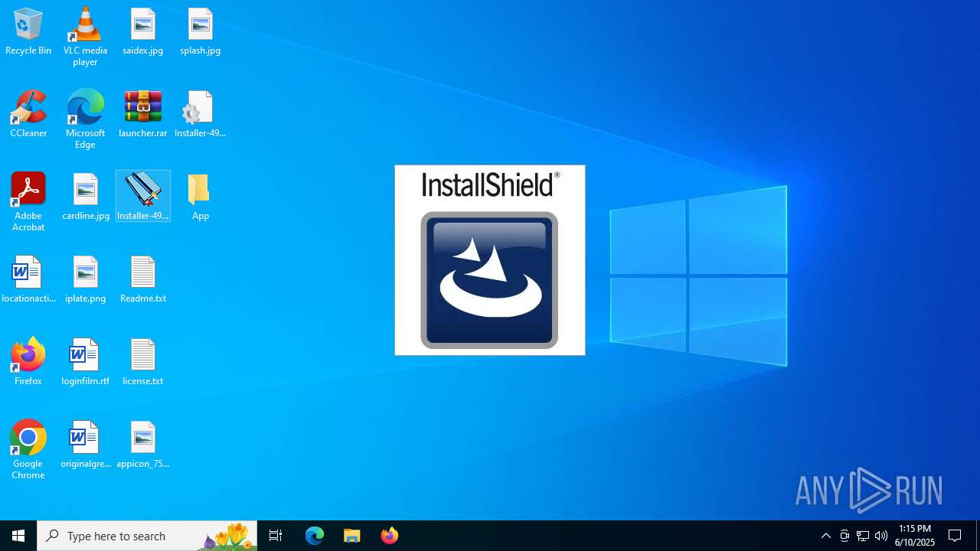The height and width of the screenshot is (551, 980).
Task: Expand hidden system tray icons
Action: [x=826, y=536]
